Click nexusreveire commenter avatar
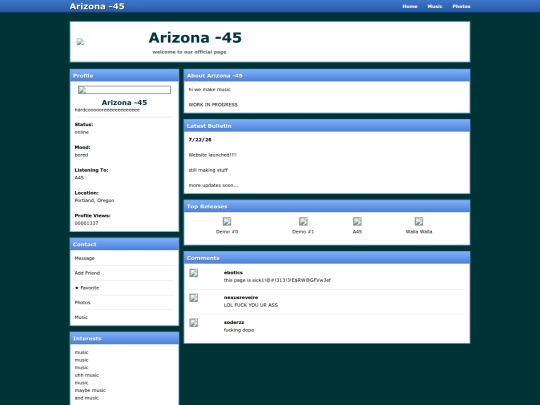 click(194, 298)
